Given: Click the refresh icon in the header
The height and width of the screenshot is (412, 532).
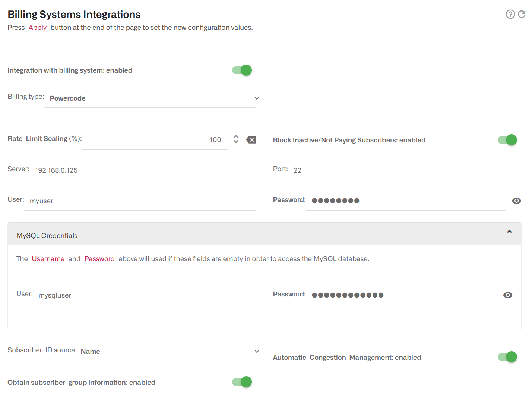Looking at the screenshot, I should click(522, 14).
